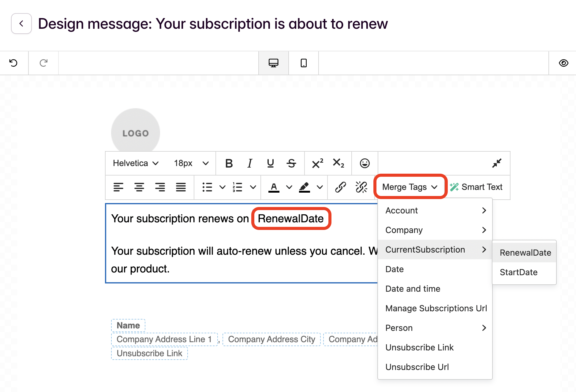This screenshot has width=576, height=392.
Task: Open preview with the eye icon
Action: click(563, 63)
